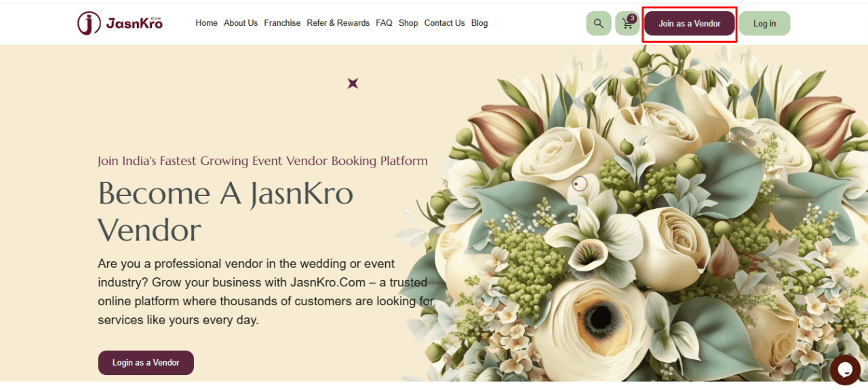Screen dimensions: 868x390
Task: Select the Franchise menu item
Action: pyautogui.click(x=282, y=23)
